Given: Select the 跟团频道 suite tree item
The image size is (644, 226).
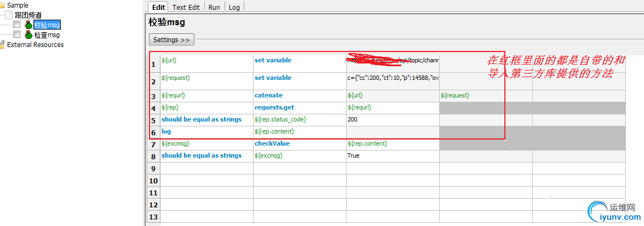Looking at the screenshot, I should point(28,15).
